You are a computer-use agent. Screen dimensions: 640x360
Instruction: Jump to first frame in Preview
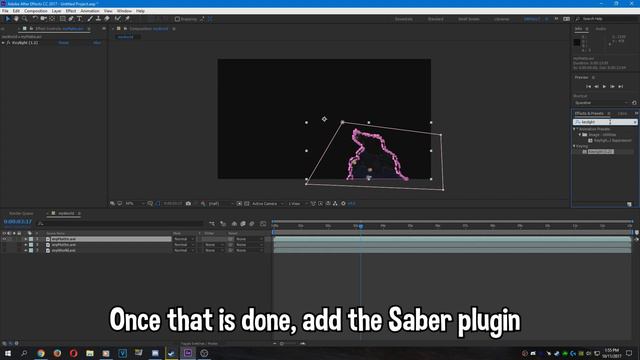[x=588, y=87]
